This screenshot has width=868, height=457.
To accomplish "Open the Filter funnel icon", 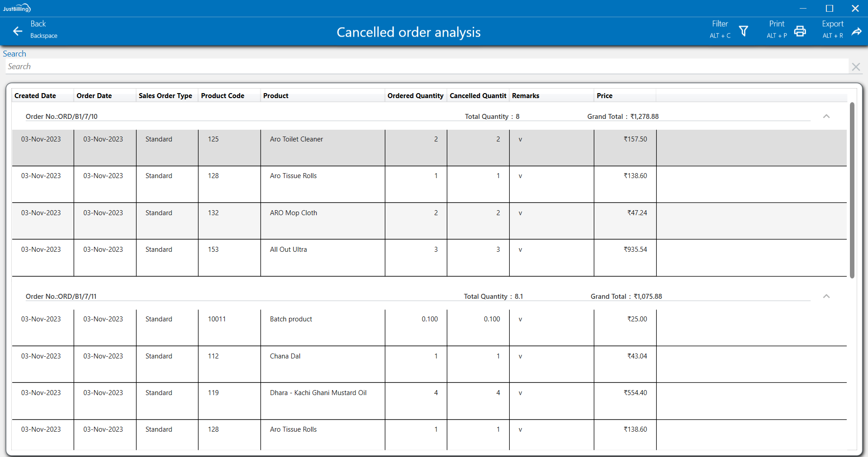I will click(743, 31).
